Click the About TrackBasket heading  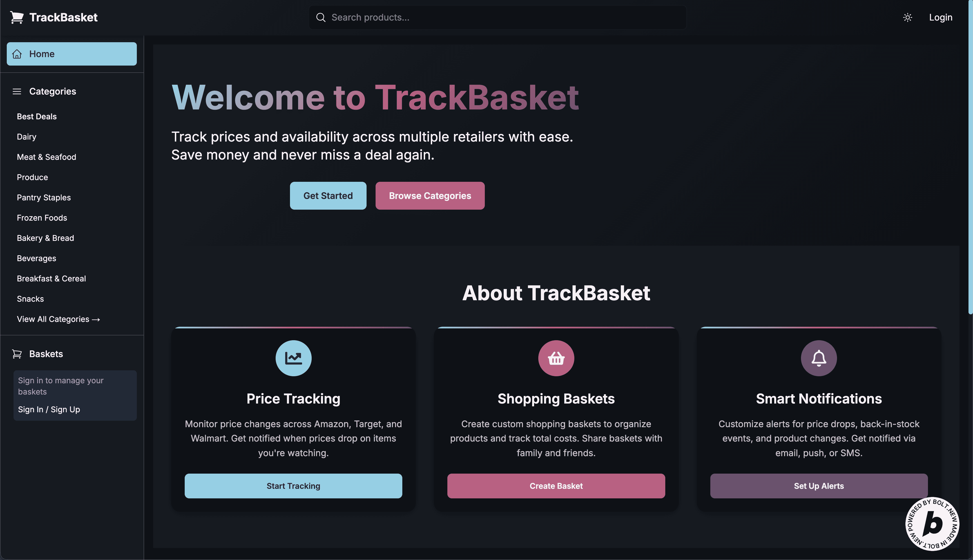point(556,293)
